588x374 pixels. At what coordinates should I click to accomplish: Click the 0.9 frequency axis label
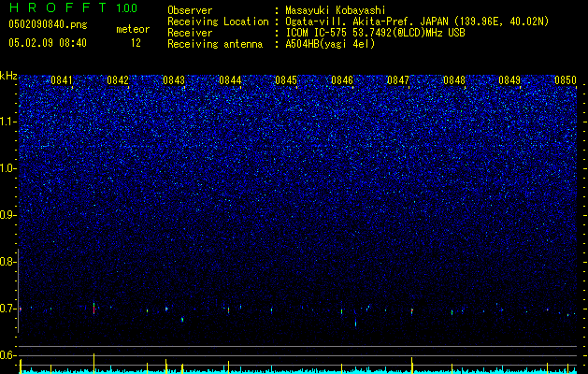pyautogui.click(x=7, y=215)
